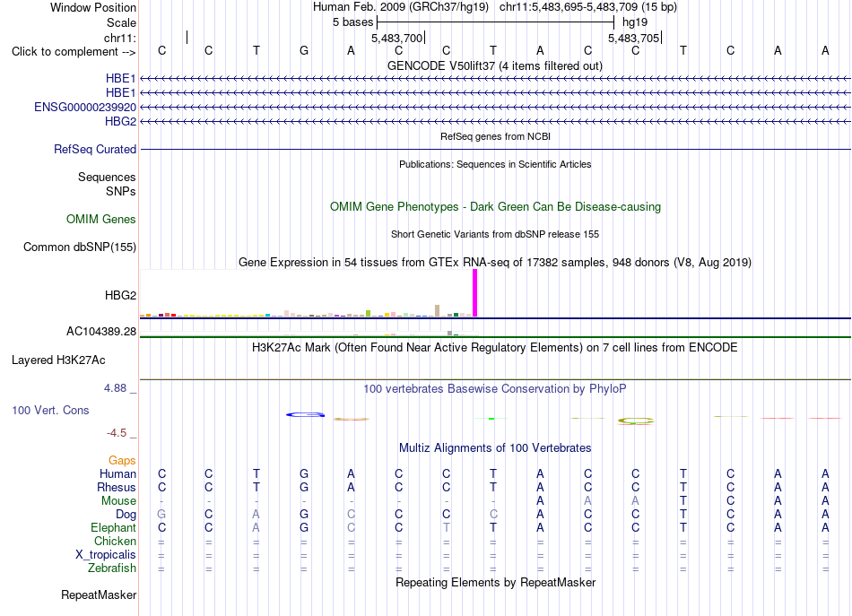Click the H3K27Ac Mark track title

coord(494,347)
